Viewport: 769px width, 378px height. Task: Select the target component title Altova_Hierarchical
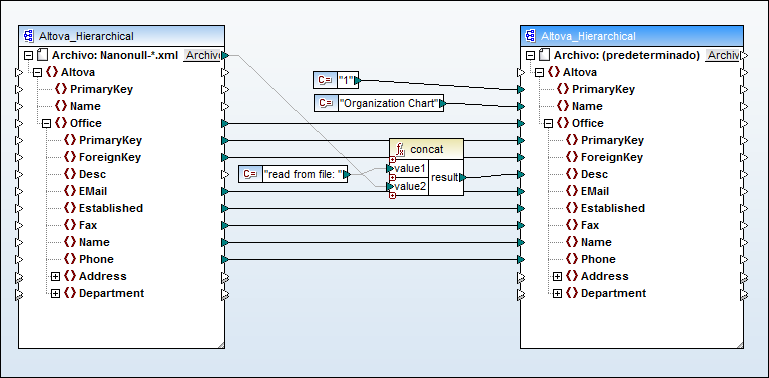tap(589, 36)
